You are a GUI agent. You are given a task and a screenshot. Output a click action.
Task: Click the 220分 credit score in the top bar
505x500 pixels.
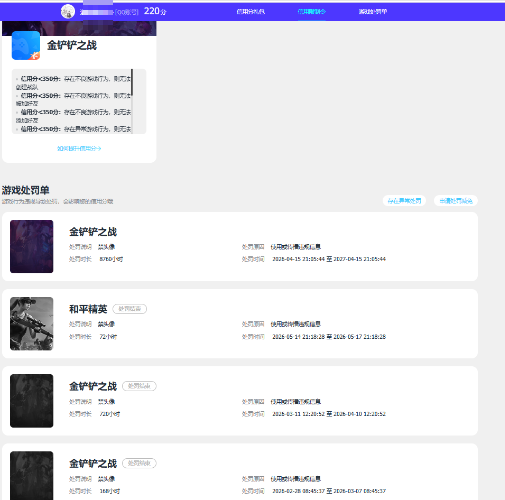(155, 11)
